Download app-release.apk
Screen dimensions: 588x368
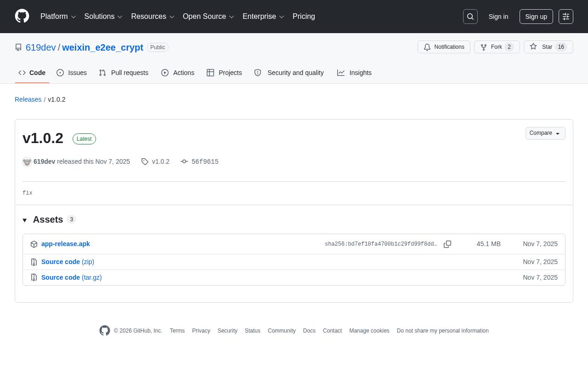coord(66,244)
